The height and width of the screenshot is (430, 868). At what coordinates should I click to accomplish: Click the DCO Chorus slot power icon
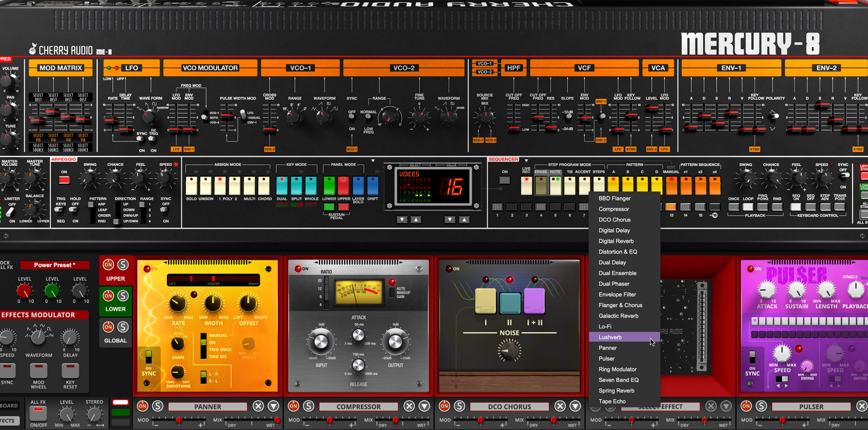click(x=444, y=406)
